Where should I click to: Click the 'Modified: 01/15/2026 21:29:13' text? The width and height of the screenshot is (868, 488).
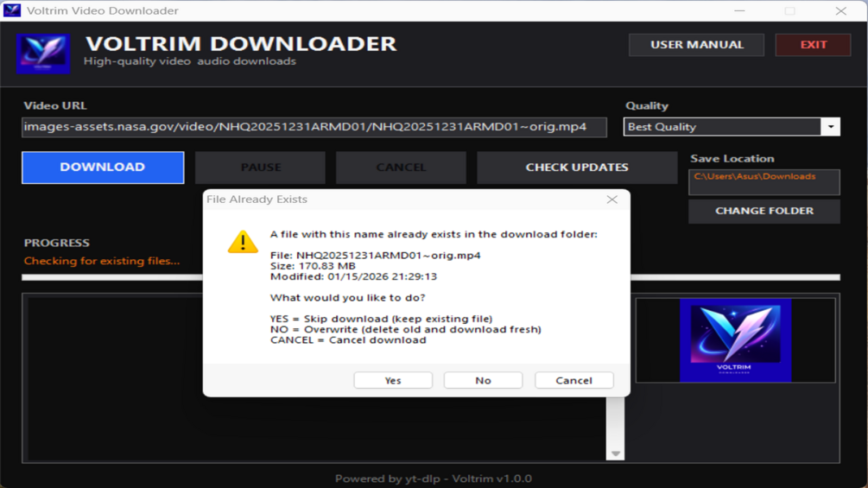click(x=353, y=276)
